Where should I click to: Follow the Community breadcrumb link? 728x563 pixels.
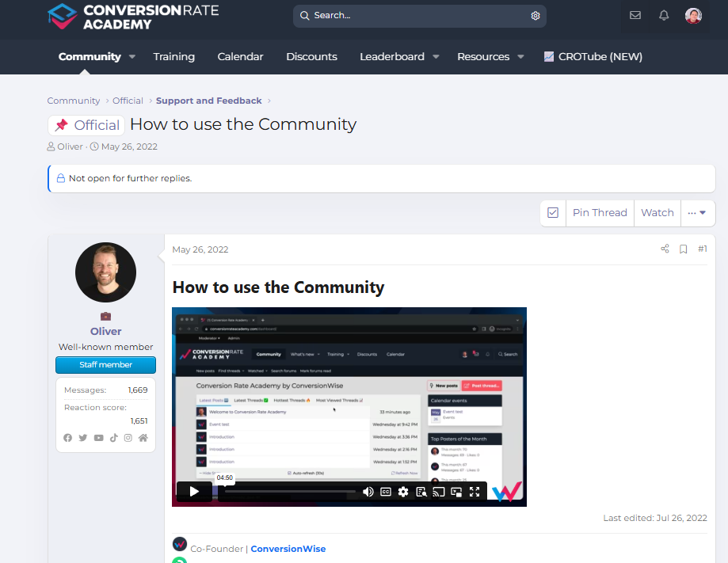click(x=74, y=101)
